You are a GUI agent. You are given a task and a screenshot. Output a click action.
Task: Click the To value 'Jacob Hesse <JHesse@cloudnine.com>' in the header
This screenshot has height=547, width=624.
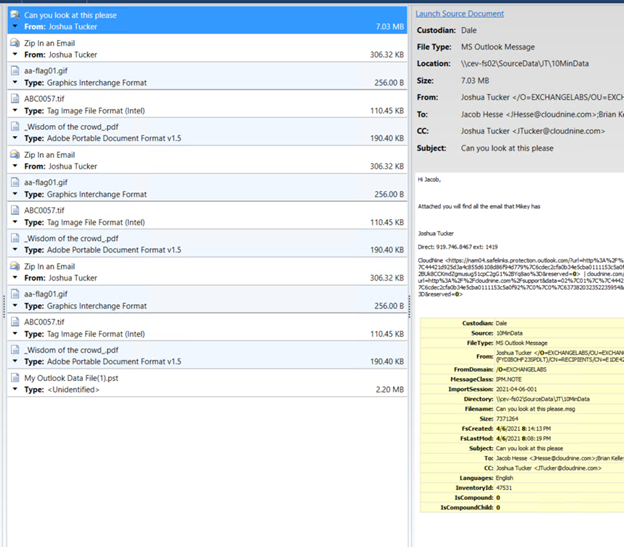[x=528, y=114]
